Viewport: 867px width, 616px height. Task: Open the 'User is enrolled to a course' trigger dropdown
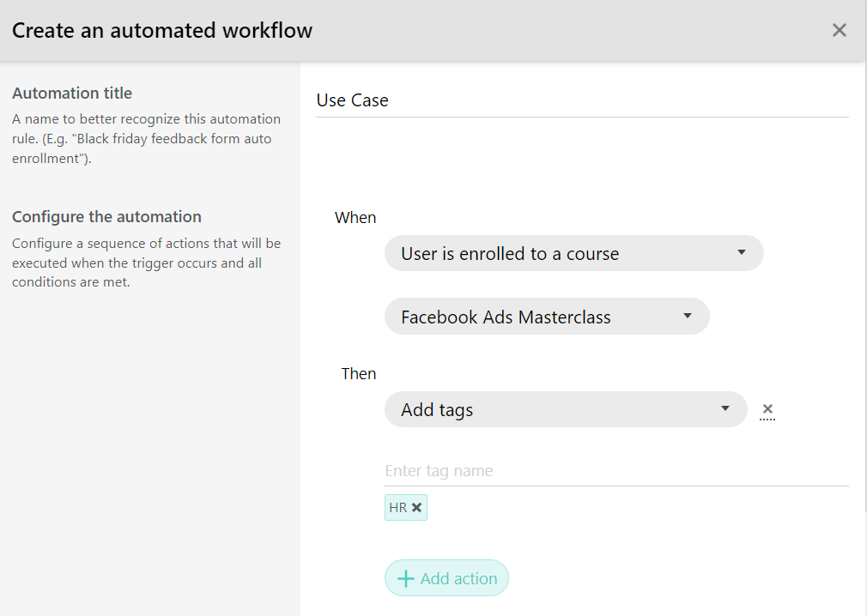pyautogui.click(x=573, y=254)
